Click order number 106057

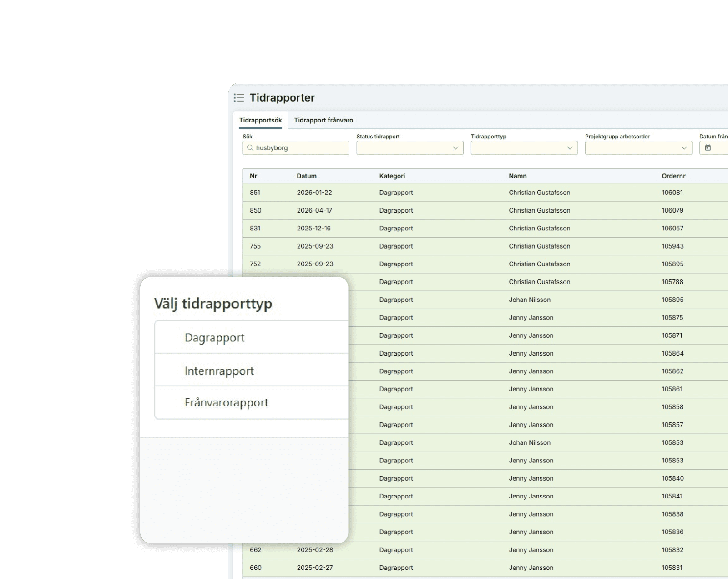[x=672, y=228]
